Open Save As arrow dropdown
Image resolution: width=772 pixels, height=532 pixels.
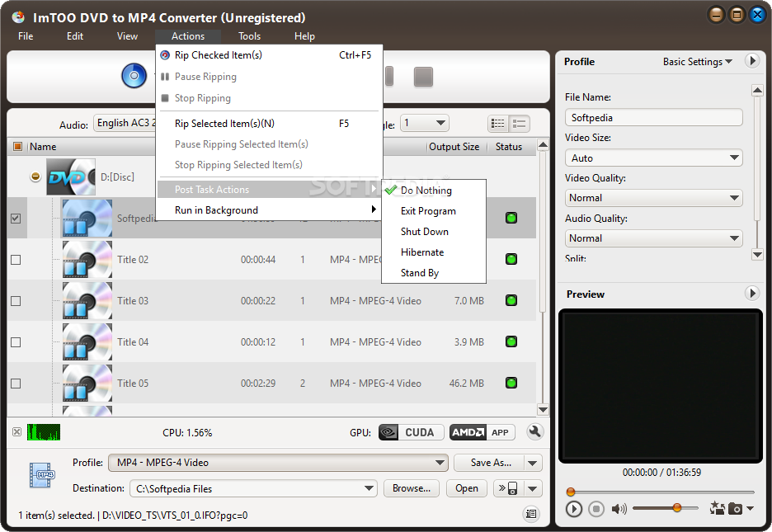tap(532, 463)
